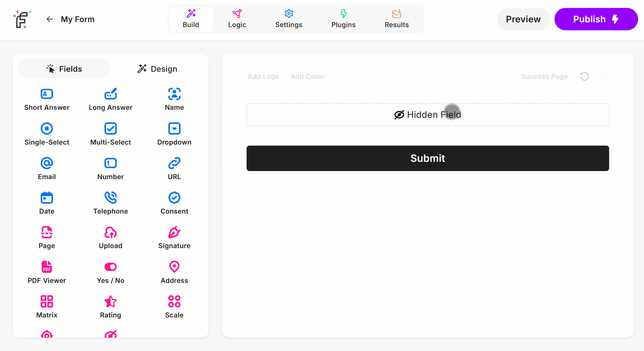Insert an Upload field
Image resolution: width=644 pixels, height=351 pixels.
pos(111,238)
